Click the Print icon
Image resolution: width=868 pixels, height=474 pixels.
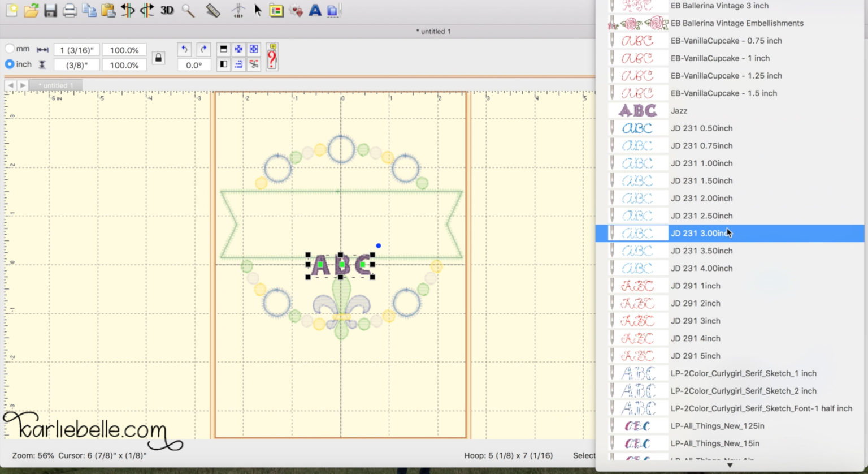[x=70, y=10]
